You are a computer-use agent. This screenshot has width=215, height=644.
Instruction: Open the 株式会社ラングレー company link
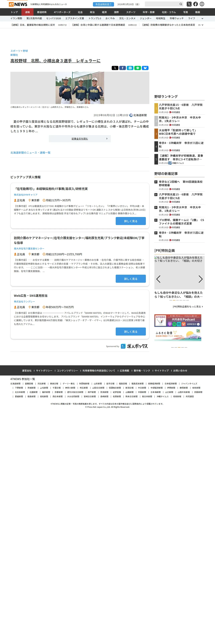click(24, 301)
